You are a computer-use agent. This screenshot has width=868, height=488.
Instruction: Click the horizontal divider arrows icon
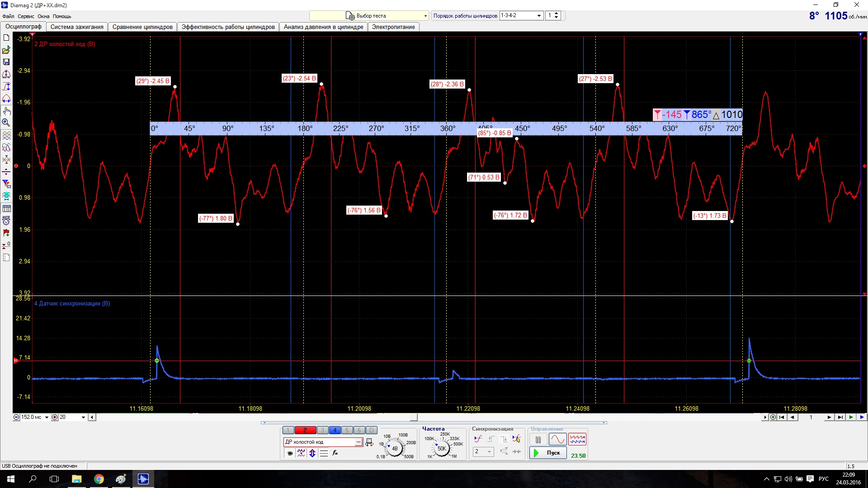click(x=6, y=172)
